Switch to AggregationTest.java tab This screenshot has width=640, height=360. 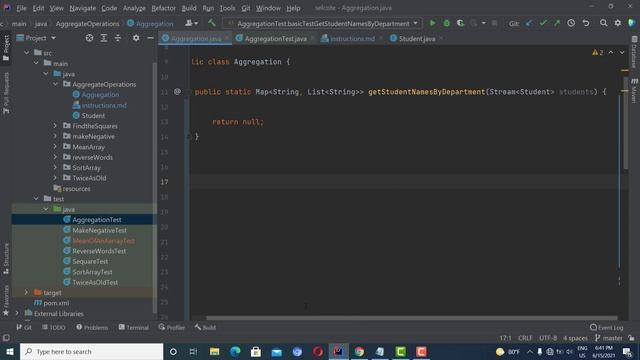point(275,38)
